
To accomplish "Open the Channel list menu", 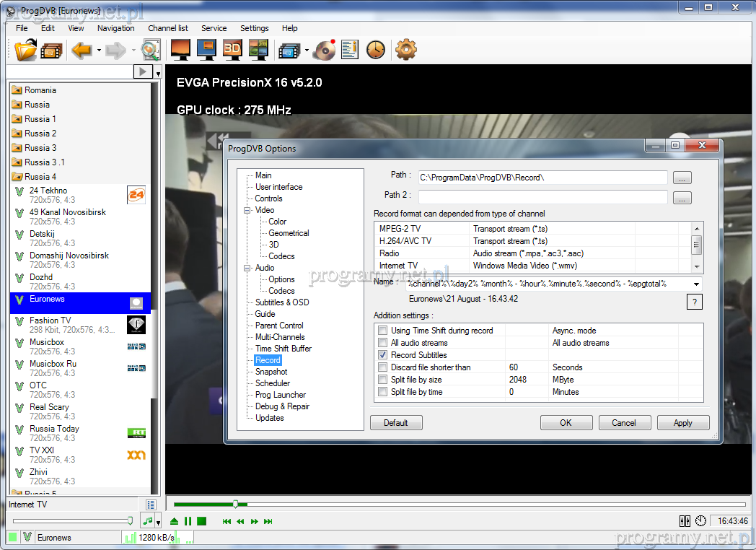I will point(167,28).
